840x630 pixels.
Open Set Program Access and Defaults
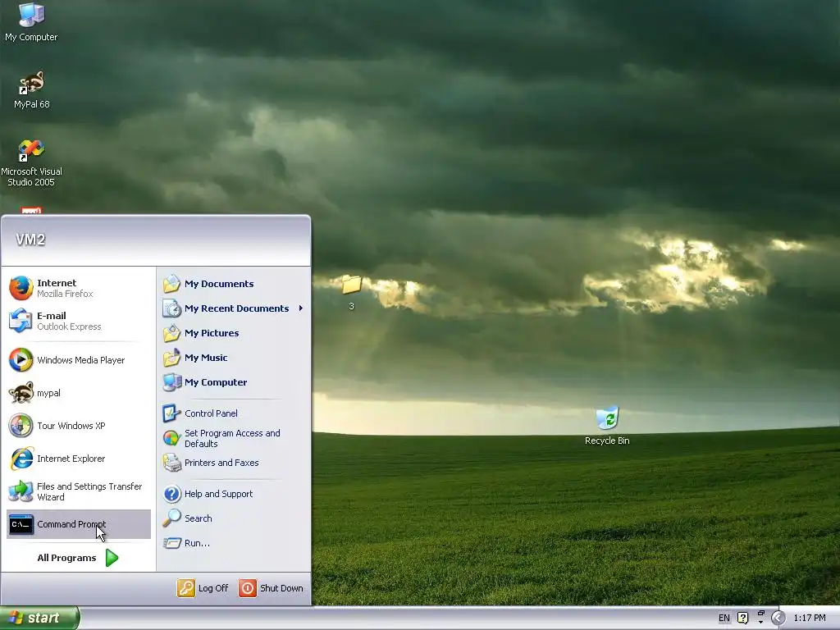pos(234,438)
